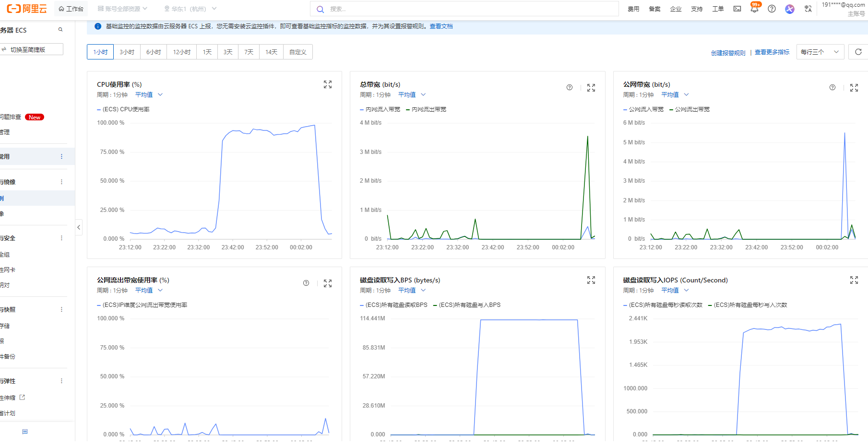Click the Alibaba Cloud logo
Screen dimensions: 868x445
tap(27, 9)
